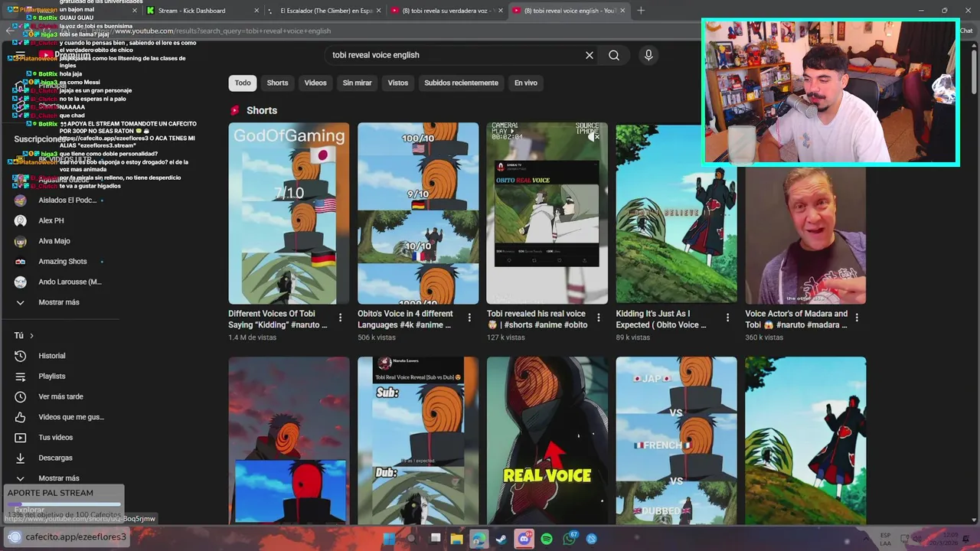Select the Vistos filter chip
This screenshot has width=980, height=551.
tap(398, 83)
